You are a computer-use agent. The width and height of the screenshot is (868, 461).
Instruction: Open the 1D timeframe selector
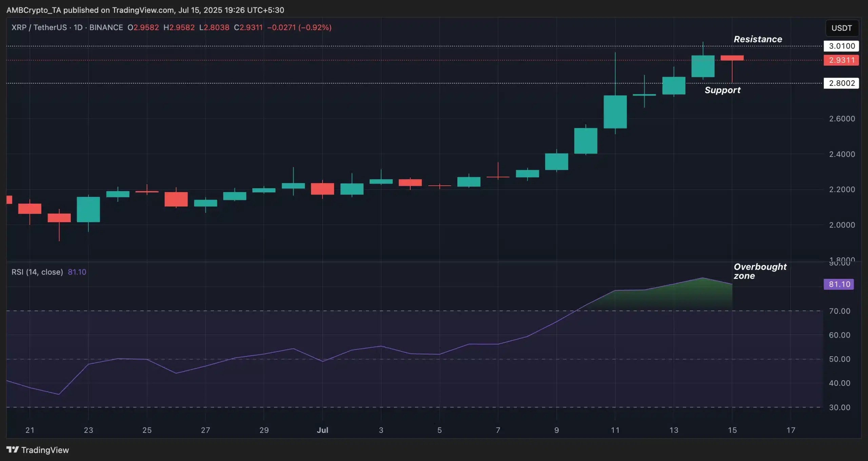(78, 27)
